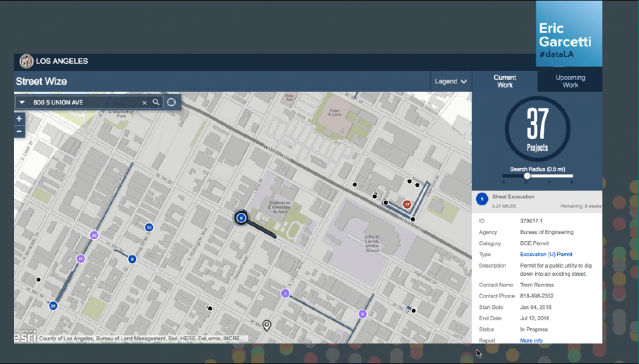
Task: Open the Excavation (U) Permit link
Action: pos(546,254)
